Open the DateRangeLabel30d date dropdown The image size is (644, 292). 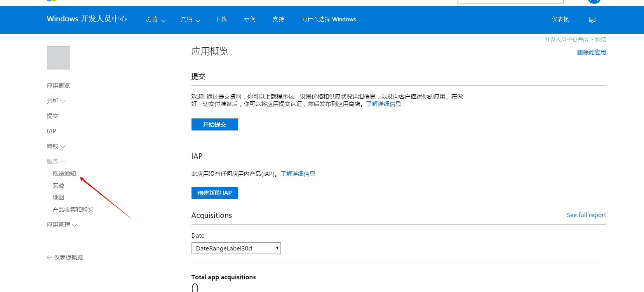pyautogui.click(x=236, y=249)
